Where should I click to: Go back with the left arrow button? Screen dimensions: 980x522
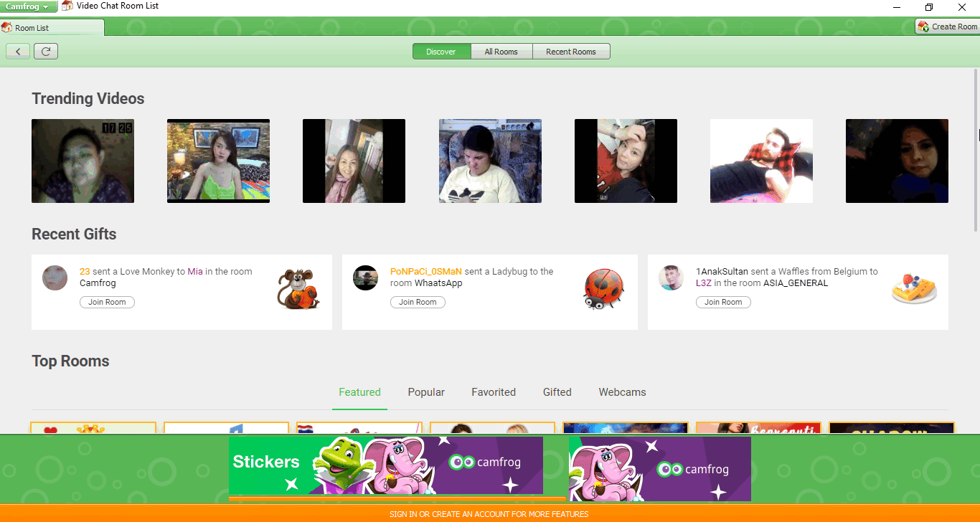pyautogui.click(x=18, y=52)
